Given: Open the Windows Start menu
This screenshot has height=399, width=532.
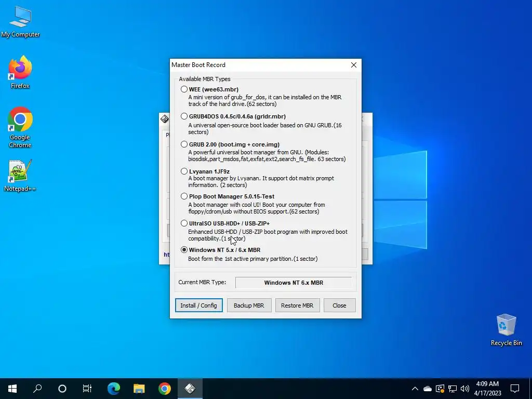Looking at the screenshot, I should click(x=12, y=389).
